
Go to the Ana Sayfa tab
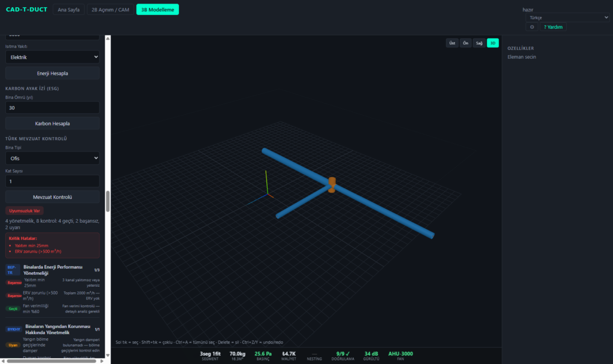click(x=68, y=10)
